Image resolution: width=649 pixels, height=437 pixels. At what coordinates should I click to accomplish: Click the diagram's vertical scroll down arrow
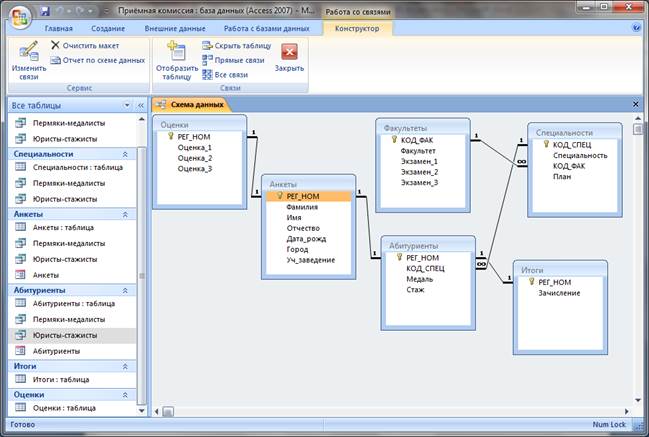click(x=637, y=400)
